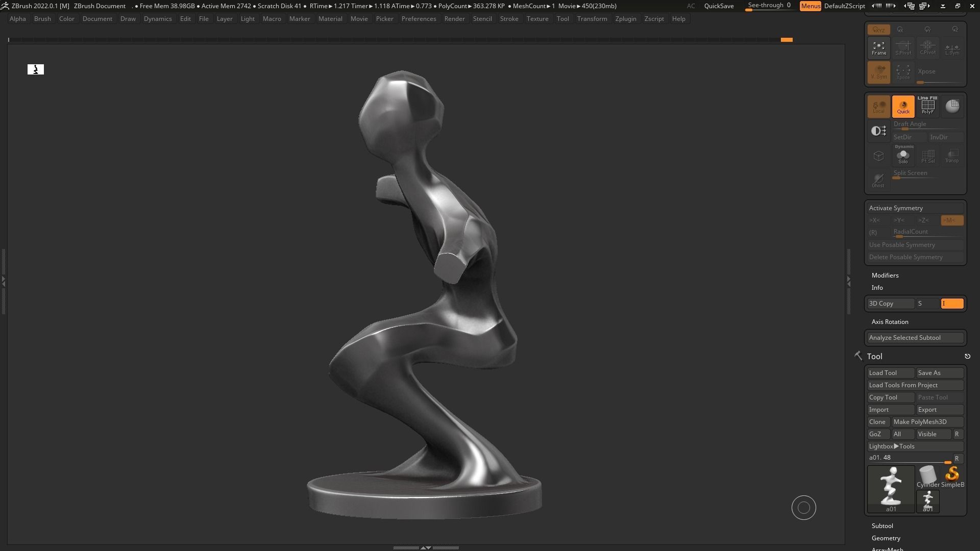Toggle Quick 3D edit mode

click(903, 106)
